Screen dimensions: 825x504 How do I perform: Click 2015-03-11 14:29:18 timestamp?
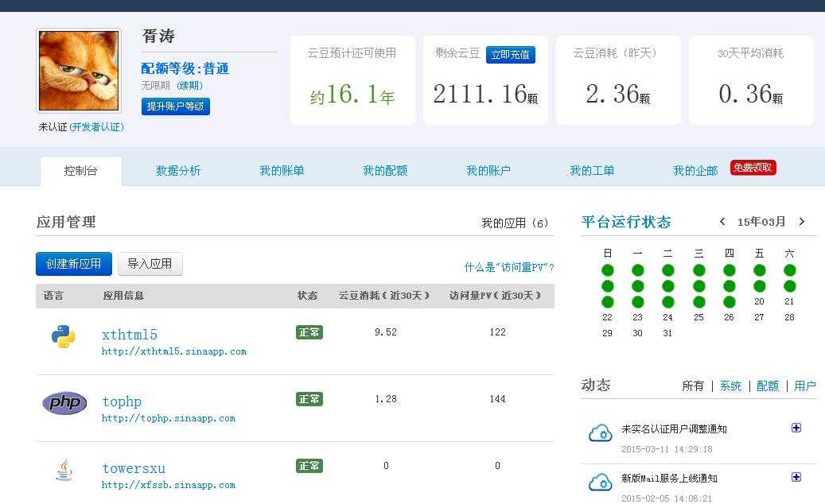667,449
